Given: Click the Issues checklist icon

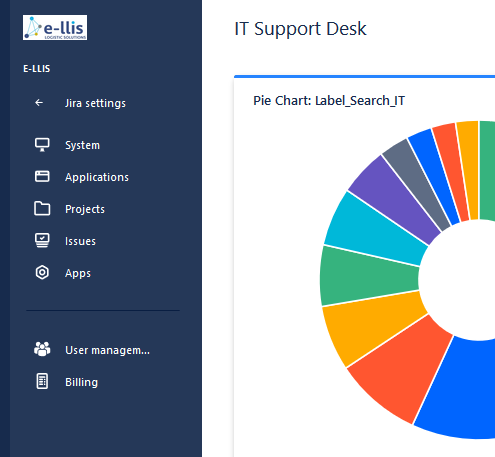Looking at the screenshot, I should click(x=42, y=240).
